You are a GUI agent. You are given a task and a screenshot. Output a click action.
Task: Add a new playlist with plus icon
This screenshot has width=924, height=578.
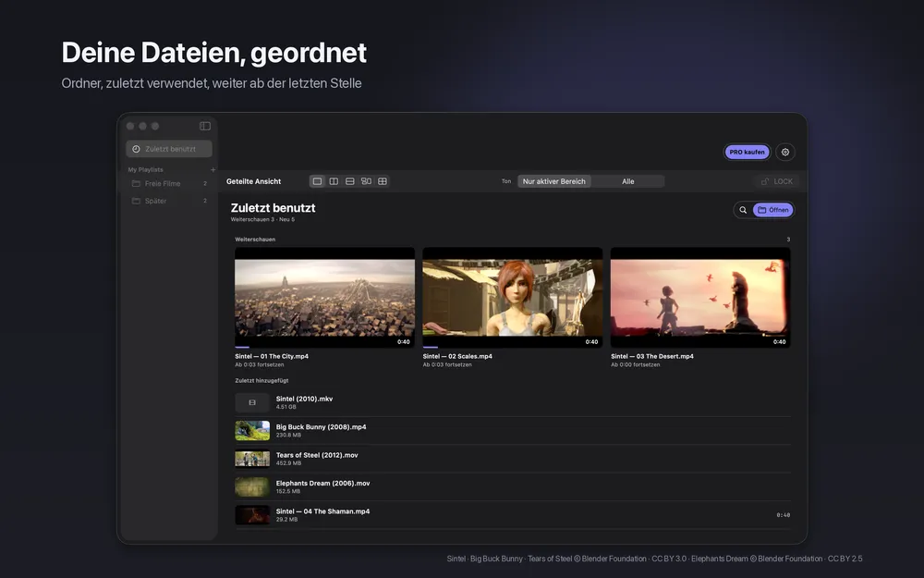pos(213,170)
